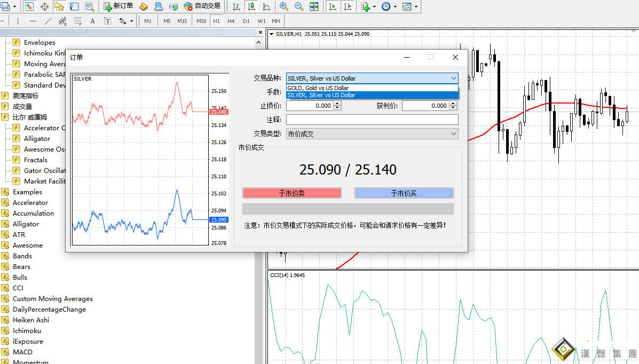This screenshot has width=639, height=364.
Task: Open the Strategy Tester magnifier icon
Action: coord(89,6)
